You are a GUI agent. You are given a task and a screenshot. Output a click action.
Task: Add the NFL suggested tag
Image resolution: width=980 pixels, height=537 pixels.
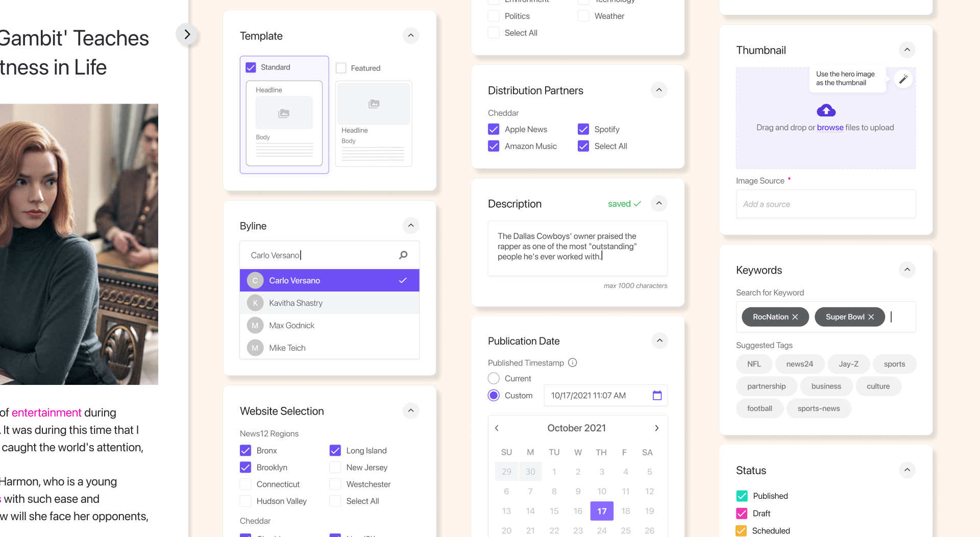tap(754, 364)
